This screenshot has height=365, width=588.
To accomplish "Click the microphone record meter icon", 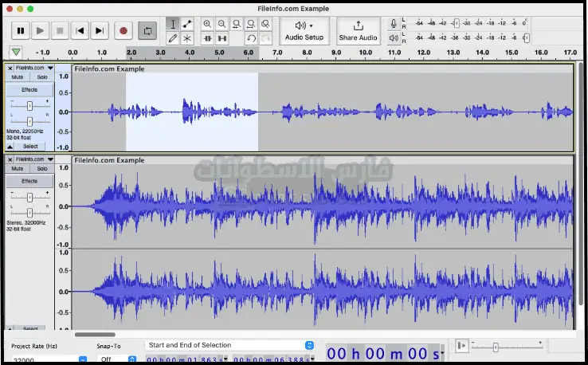I will pos(394,24).
